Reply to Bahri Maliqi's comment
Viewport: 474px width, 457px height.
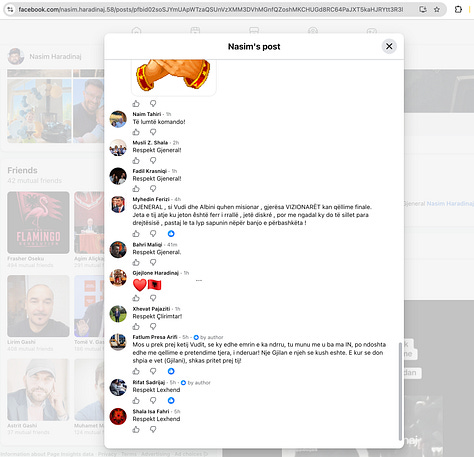coord(153,262)
